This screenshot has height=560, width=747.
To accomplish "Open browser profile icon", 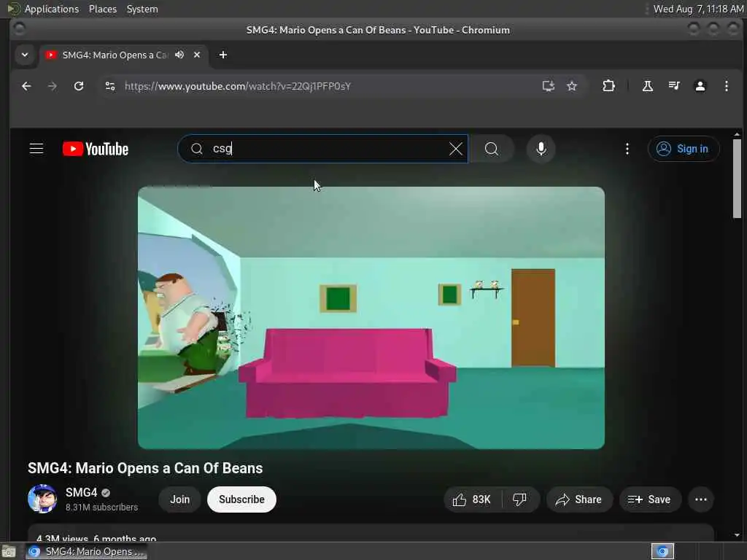I will 700,86.
